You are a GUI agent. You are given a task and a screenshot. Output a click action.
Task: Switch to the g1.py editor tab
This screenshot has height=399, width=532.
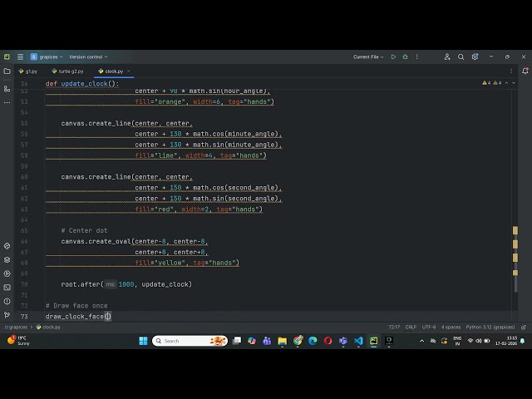pos(28,71)
